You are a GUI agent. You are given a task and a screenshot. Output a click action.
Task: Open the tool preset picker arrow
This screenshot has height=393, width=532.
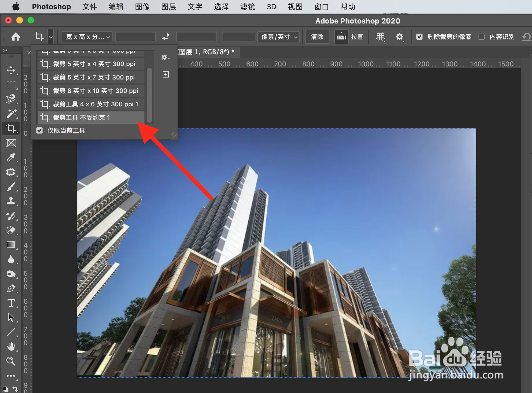[x=50, y=37]
